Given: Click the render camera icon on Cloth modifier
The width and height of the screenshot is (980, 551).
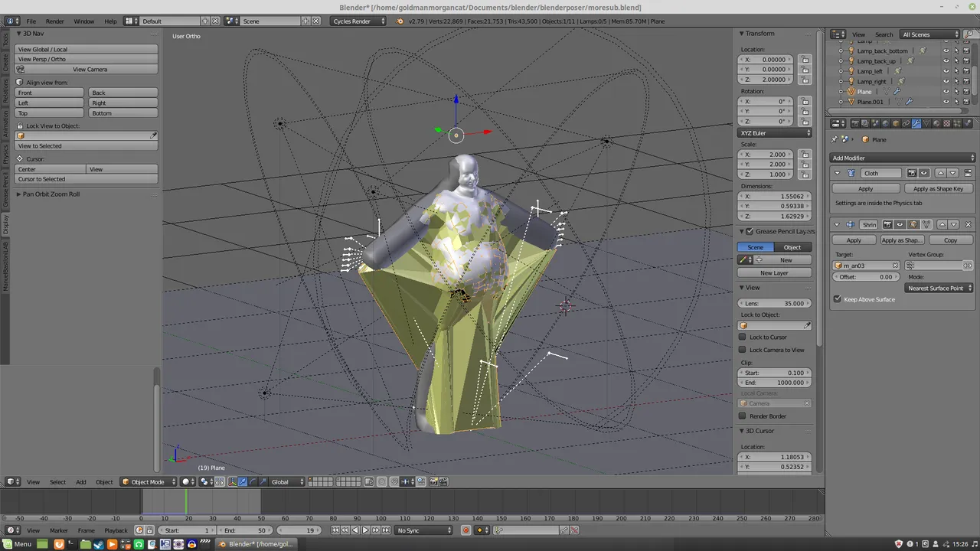Looking at the screenshot, I should [x=912, y=173].
